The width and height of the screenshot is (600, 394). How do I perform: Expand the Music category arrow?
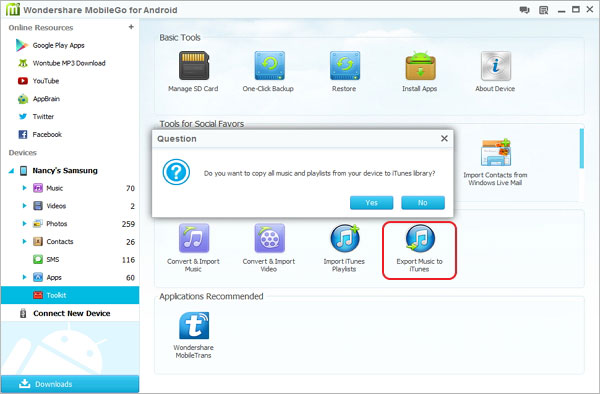point(24,188)
